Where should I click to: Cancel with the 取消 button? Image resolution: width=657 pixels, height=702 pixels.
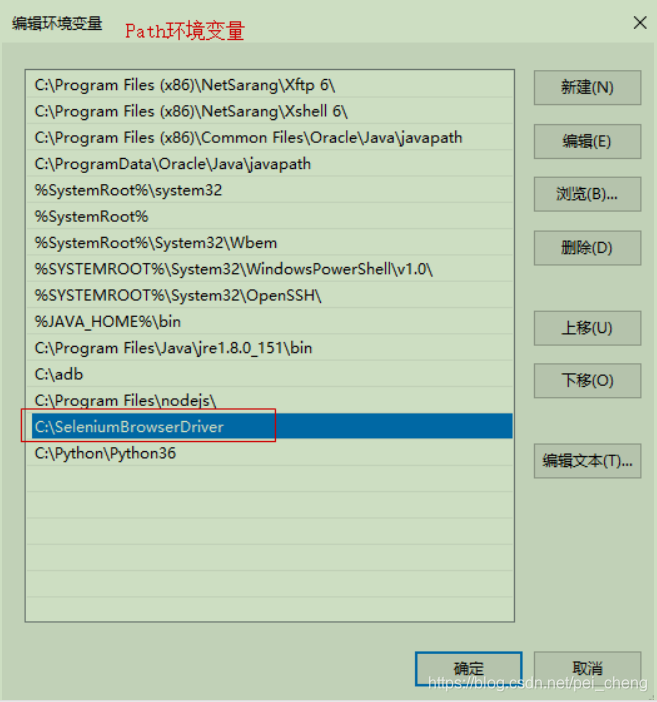click(587, 669)
